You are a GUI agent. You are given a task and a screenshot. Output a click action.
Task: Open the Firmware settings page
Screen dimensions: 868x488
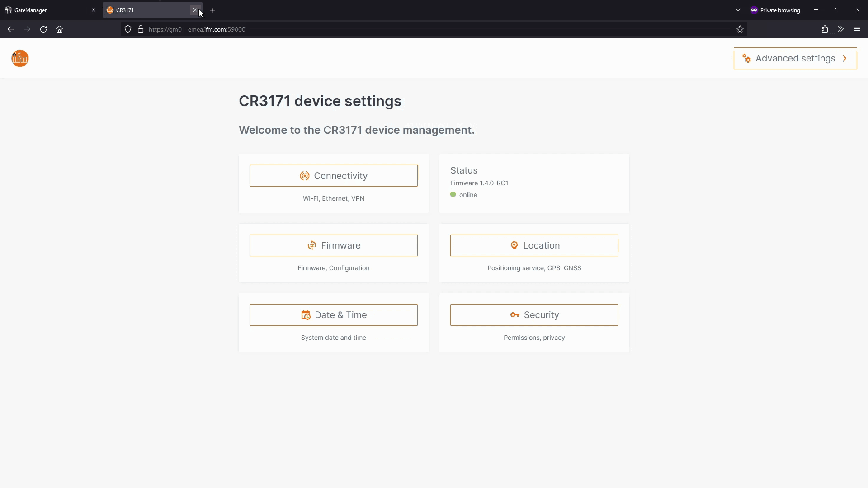click(x=333, y=245)
